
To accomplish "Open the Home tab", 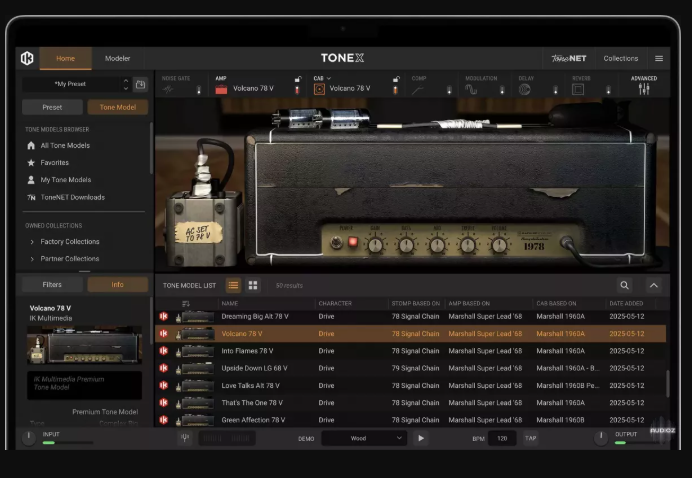I will [65, 58].
